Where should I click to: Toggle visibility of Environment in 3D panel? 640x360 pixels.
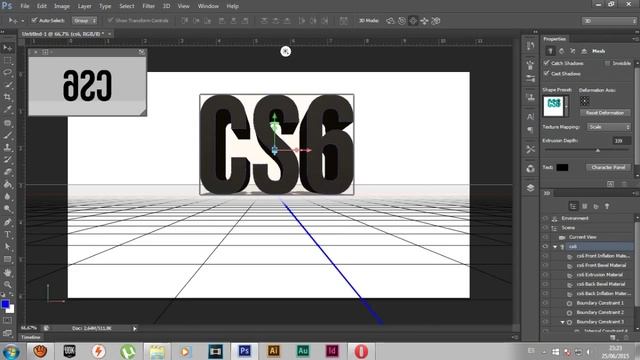pos(545,218)
